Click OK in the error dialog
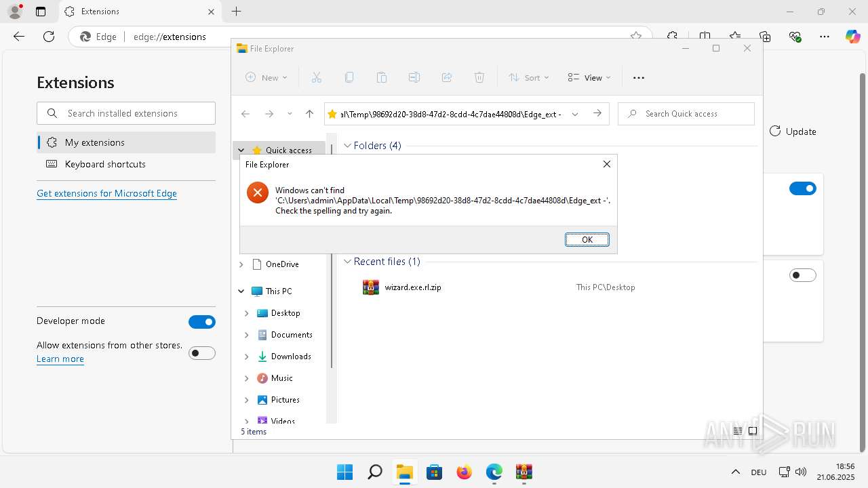The height and width of the screenshot is (488, 868). pos(587,239)
